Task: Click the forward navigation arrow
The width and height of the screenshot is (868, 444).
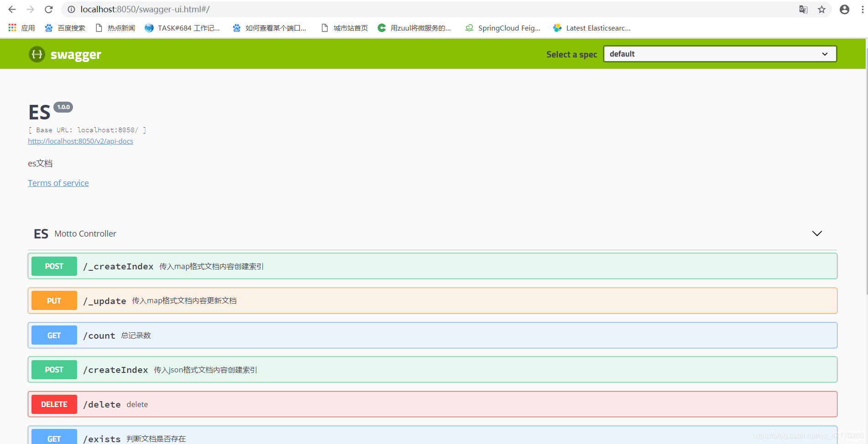Action: (x=30, y=9)
